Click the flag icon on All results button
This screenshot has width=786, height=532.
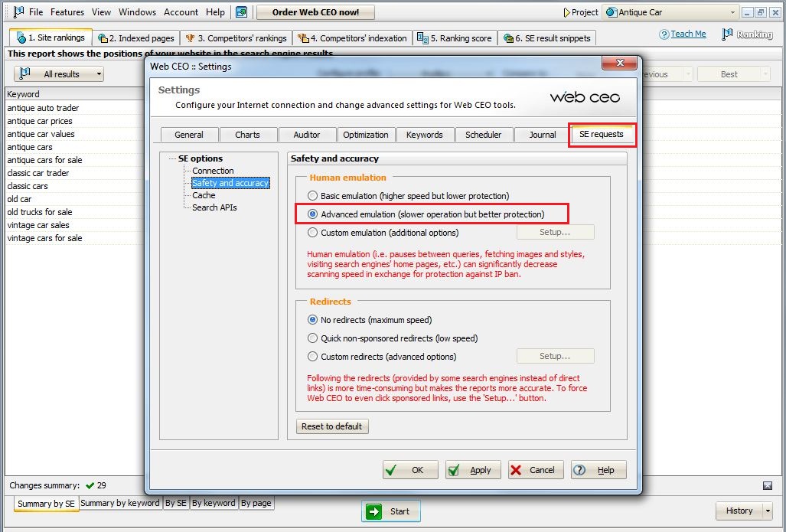pyautogui.click(x=24, y=73)
